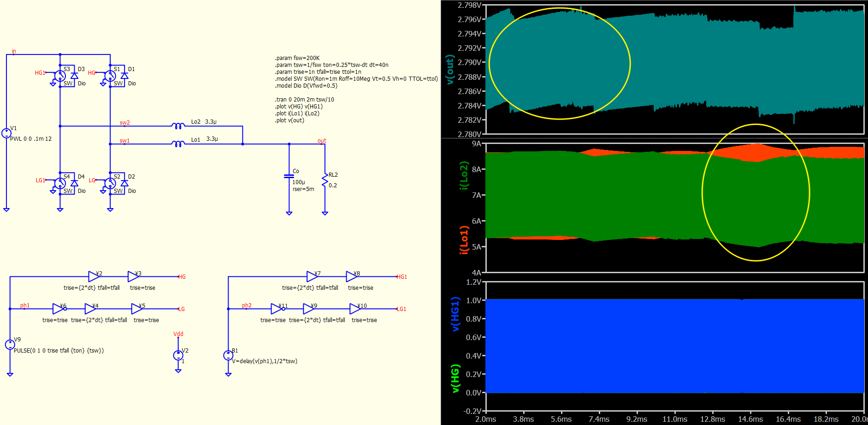Select diode D1 symbol
868x425 pixels.
tap(124, 76)
